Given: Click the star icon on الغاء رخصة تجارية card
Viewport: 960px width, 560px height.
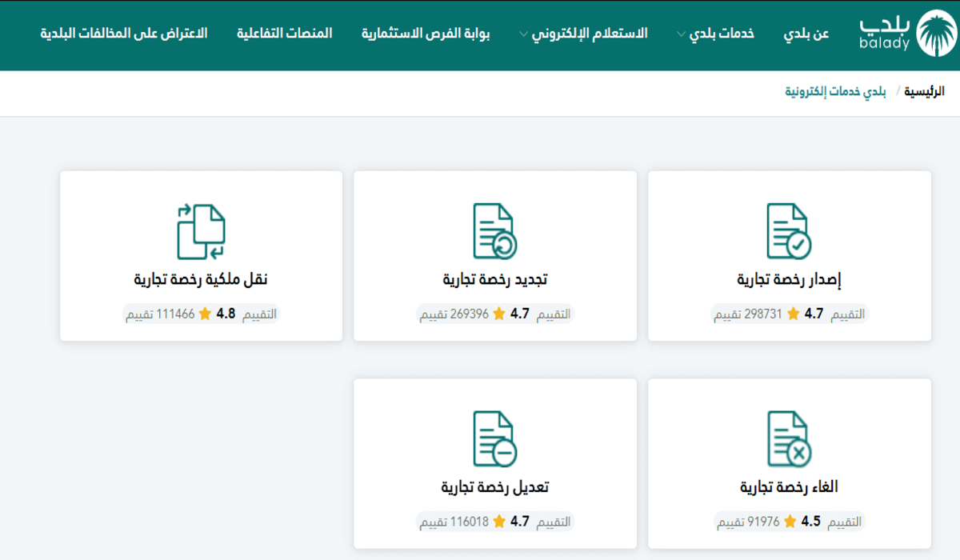Looking at the screenshot, I should click(x=791, y=521).
